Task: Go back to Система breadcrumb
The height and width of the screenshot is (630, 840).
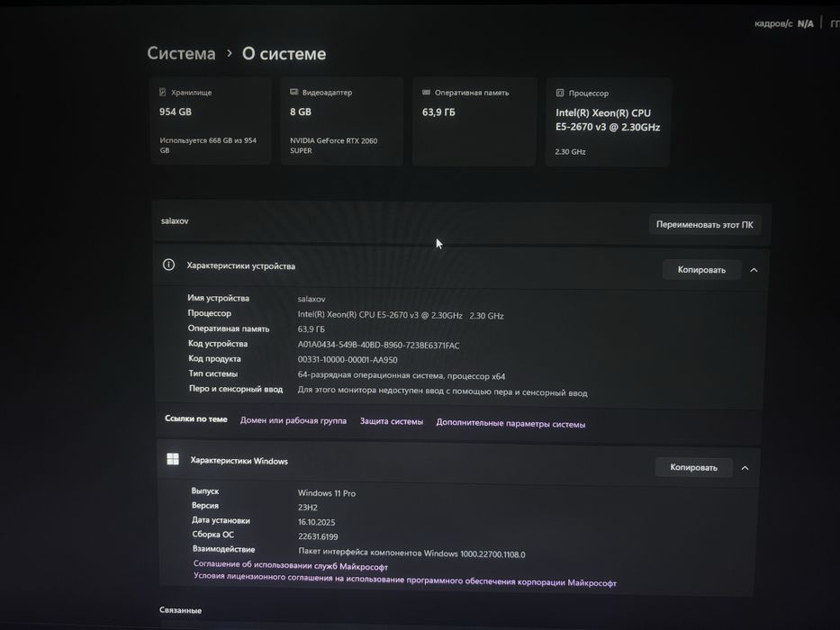Action: (x=181, y=54)
